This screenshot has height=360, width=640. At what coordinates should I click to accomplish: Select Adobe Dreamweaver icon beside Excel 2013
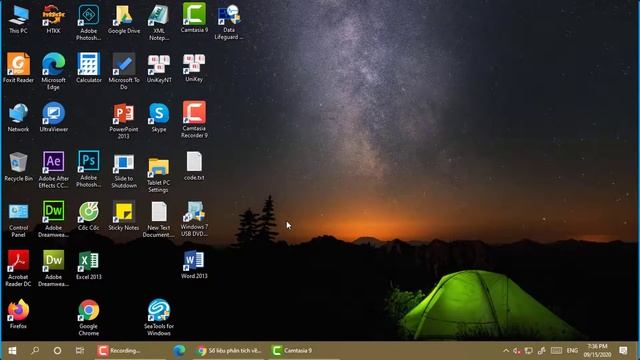[53, 268]
